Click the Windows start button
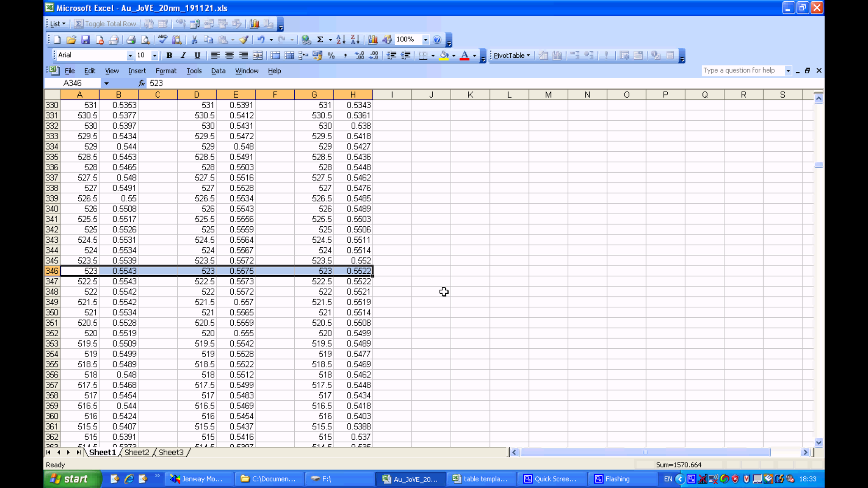868x488 pixels. tap(72, 479)
